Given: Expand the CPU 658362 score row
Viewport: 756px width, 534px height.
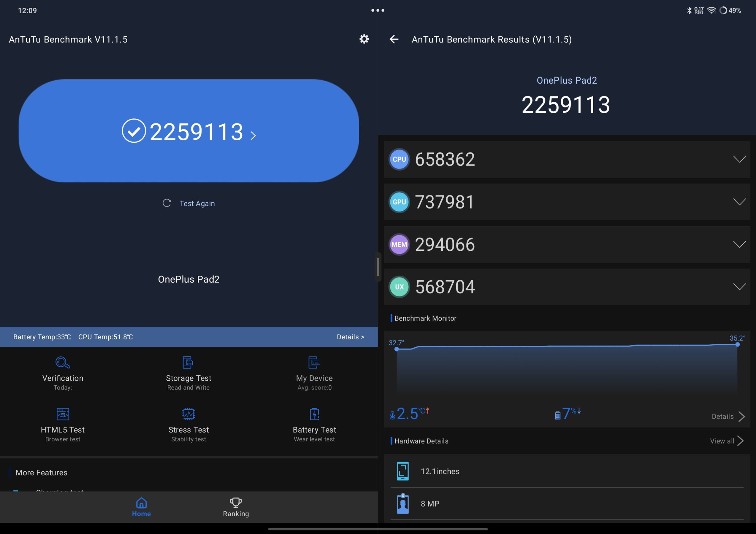Looking at the screenshot, I should click(567, 159).
